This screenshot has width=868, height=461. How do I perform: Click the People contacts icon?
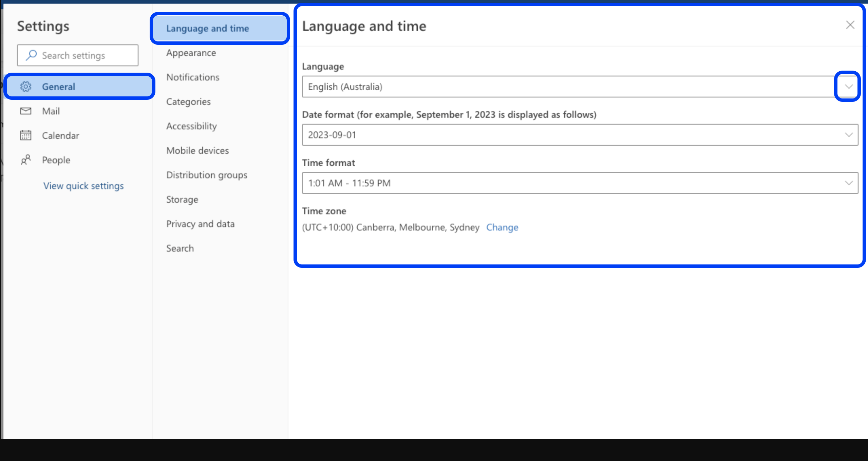pyautogui.click(x=26, y=160)
